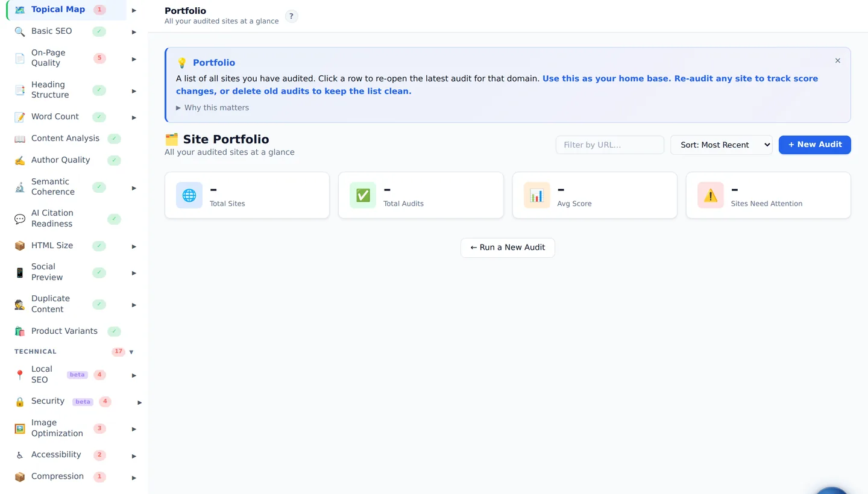868x494 pixels.
Task: Click the Product Variants shopping-bags icon
Action: tap(20, 331)
